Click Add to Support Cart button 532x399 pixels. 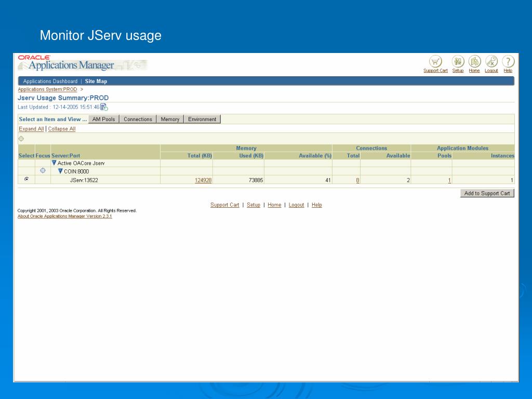pyautogui.click(x=487, y=193)
